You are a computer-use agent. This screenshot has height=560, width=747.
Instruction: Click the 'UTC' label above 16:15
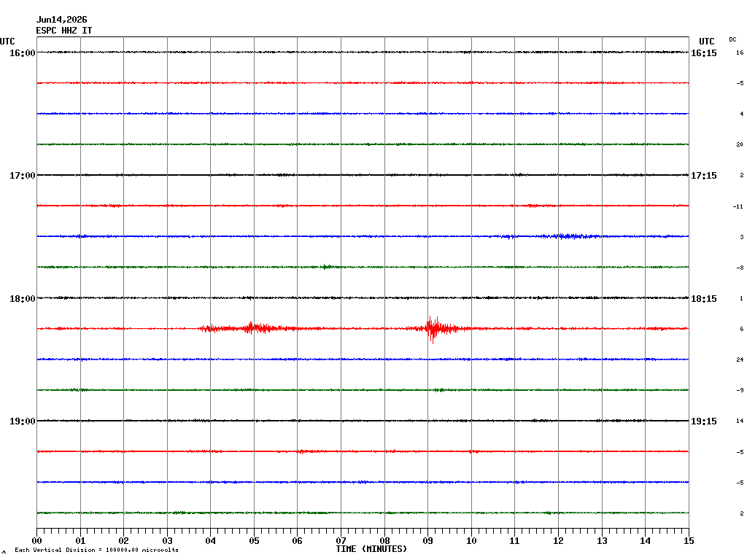(x=707, y=42)
